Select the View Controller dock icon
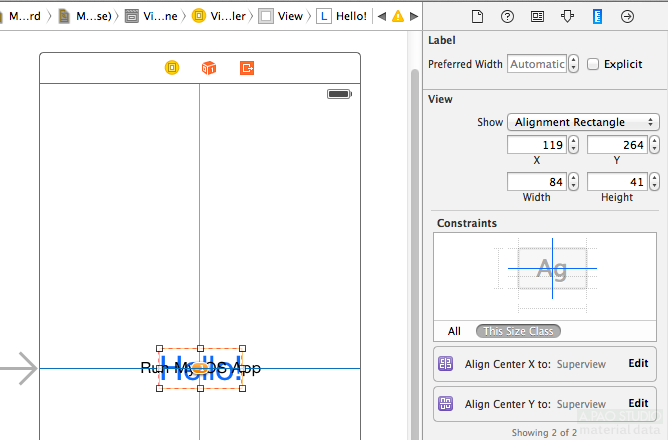 pyautogui.click(x=172, y=68)
